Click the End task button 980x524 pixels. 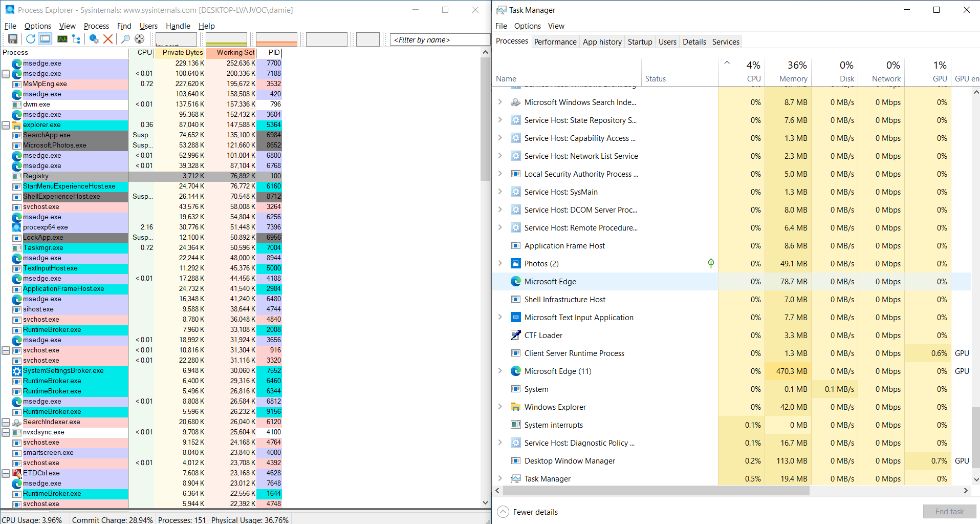(949, 512)
